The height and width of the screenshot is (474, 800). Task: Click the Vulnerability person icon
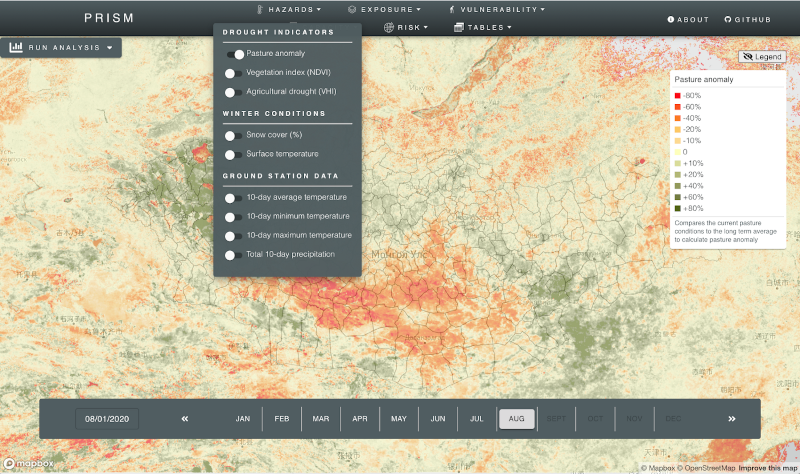452,9
